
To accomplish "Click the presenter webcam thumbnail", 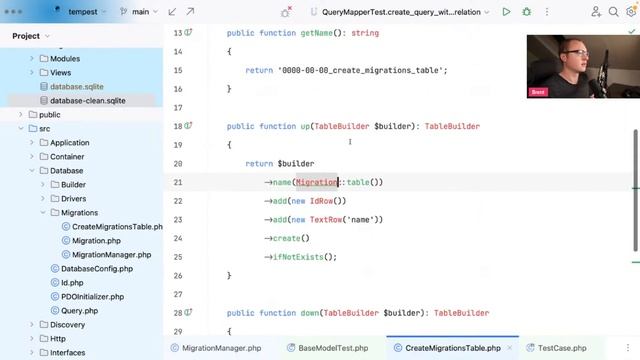I will coord(583,66).
